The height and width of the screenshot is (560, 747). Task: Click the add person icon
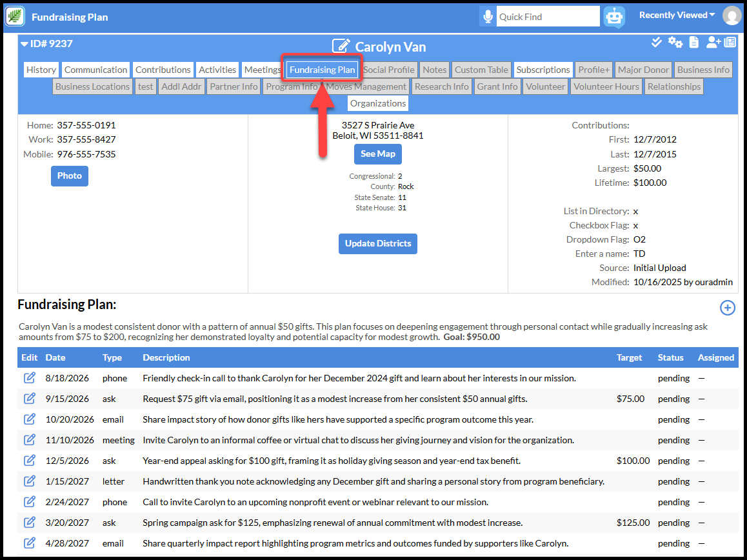(713, 43)
